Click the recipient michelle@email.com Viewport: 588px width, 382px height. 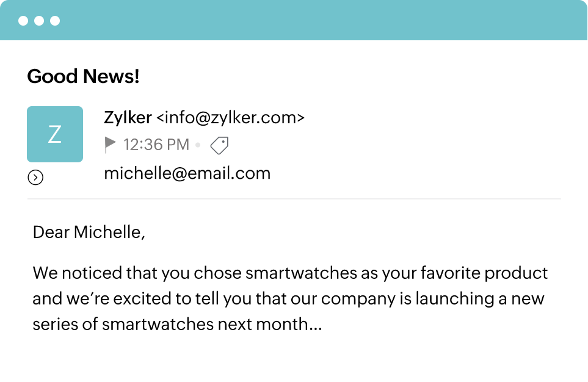187,173
